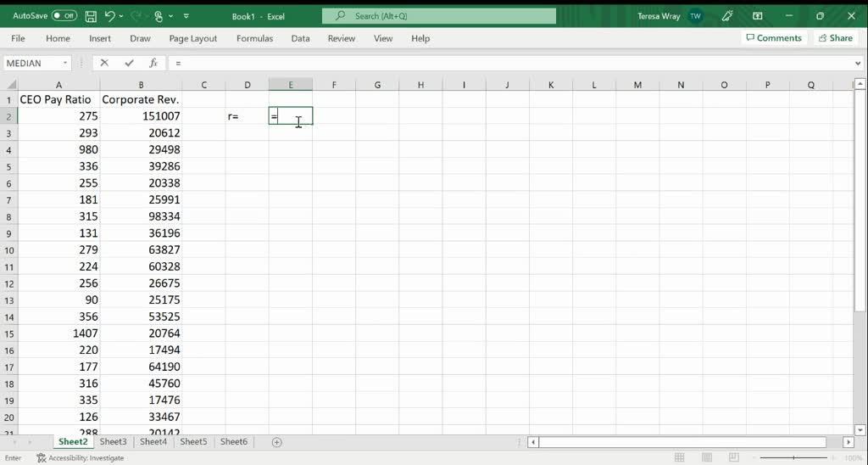This screenshot has height=465, width=868.
Task: Adjust the zoom level slider
Action: 793,458
